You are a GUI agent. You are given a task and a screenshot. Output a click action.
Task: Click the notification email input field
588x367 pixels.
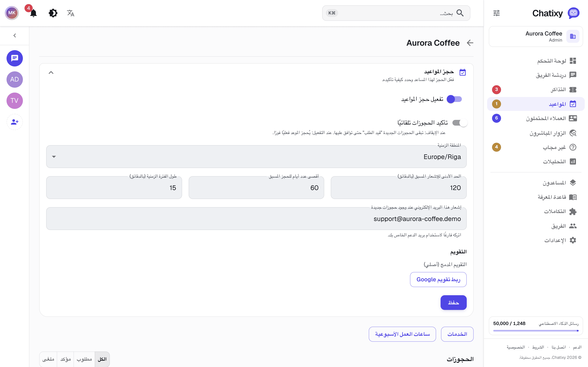click(x=256, y=218)
